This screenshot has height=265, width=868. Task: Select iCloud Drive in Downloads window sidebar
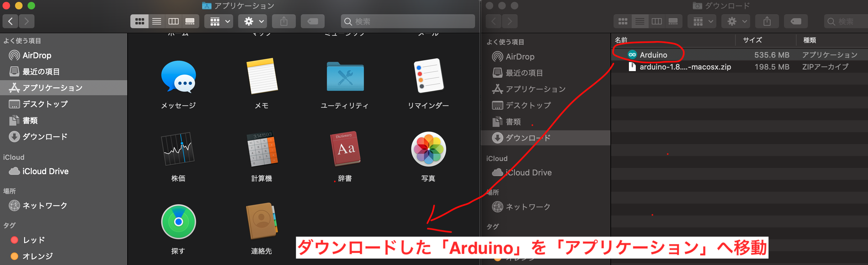point(546,172)
